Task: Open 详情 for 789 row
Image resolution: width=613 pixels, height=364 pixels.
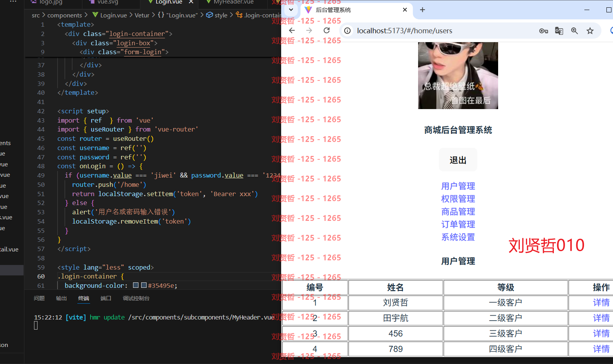Action: click(601, 349)
